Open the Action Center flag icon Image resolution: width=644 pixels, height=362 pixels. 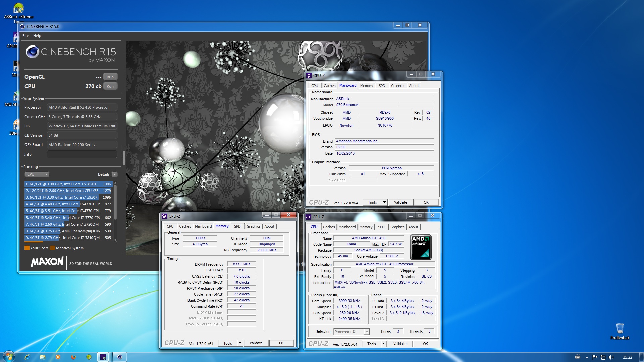pos(595,357)
